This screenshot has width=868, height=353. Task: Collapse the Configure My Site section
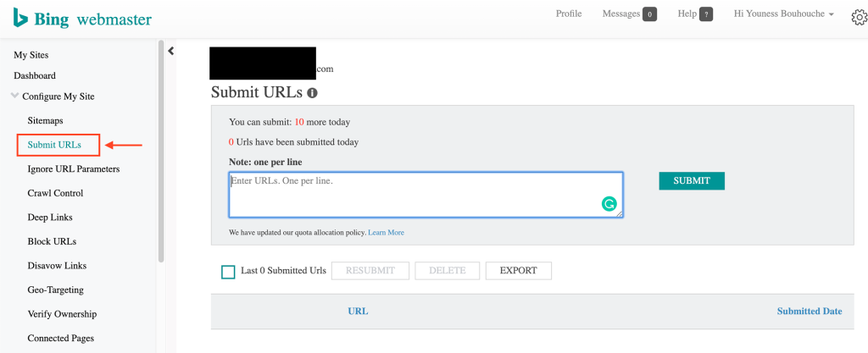point(14,97)
